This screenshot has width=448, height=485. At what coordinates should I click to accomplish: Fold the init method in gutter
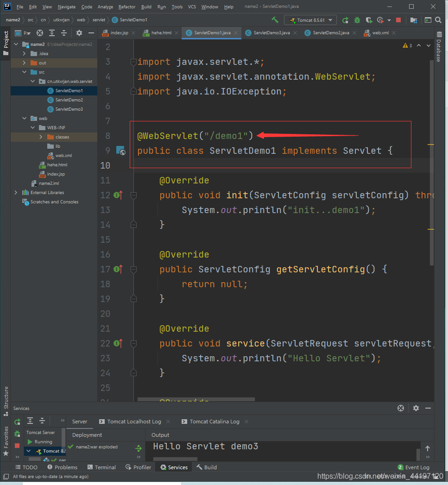(133, 195)
